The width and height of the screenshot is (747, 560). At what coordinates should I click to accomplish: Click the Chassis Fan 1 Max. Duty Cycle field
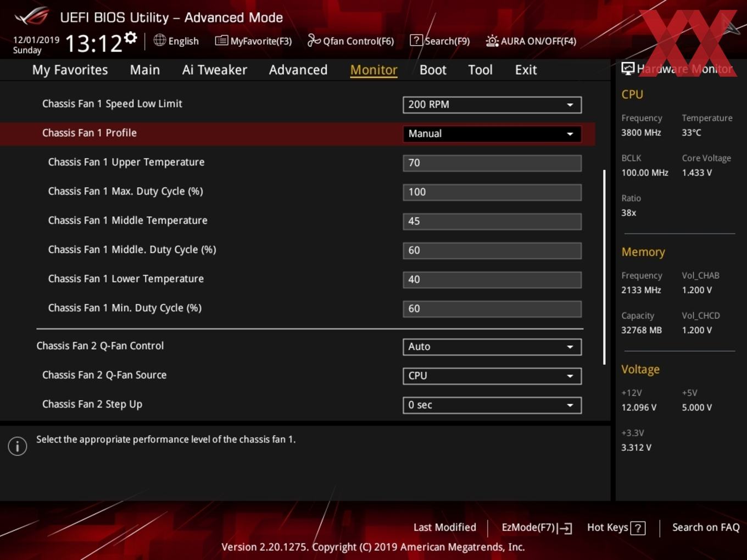pyautogui.click(x=492, y=192)
